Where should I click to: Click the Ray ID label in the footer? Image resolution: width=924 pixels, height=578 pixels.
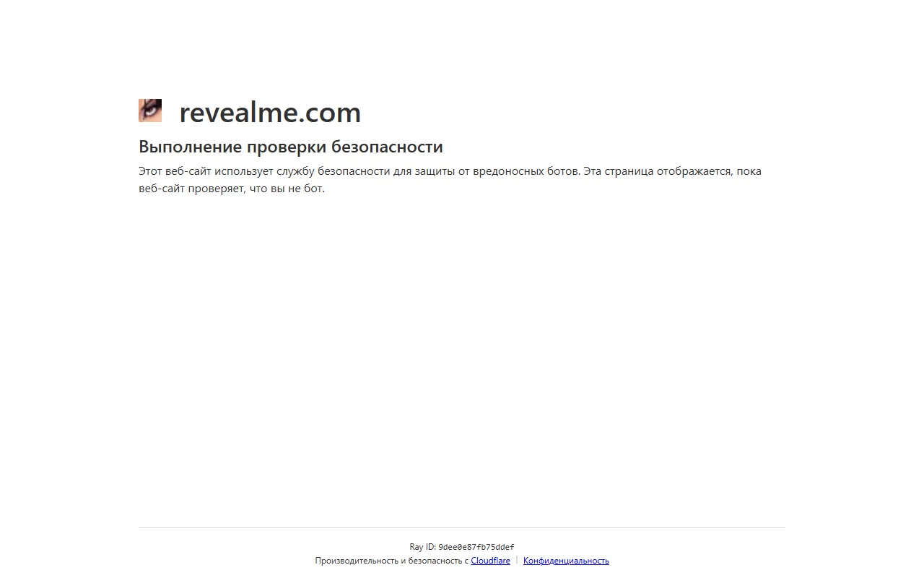click(x=423, y=547)
